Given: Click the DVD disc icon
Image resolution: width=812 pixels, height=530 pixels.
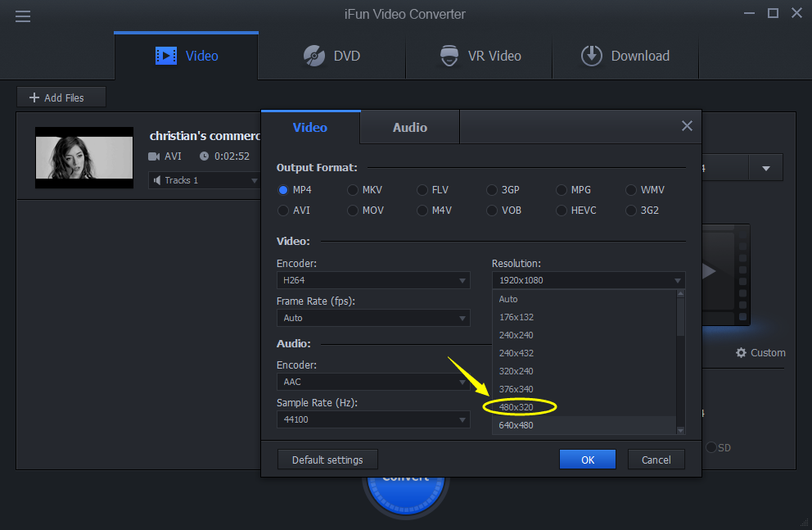Looking at the screenshot, I should tap(314, 56).
